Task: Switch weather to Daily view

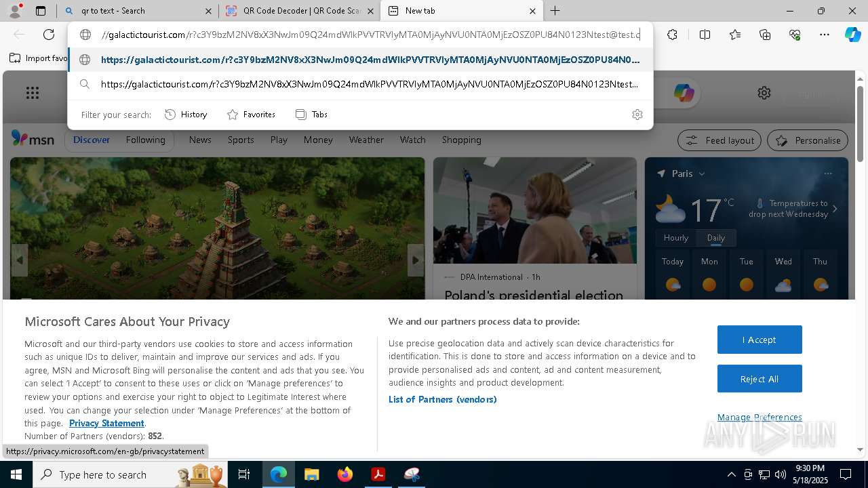Action: point(716,238)
